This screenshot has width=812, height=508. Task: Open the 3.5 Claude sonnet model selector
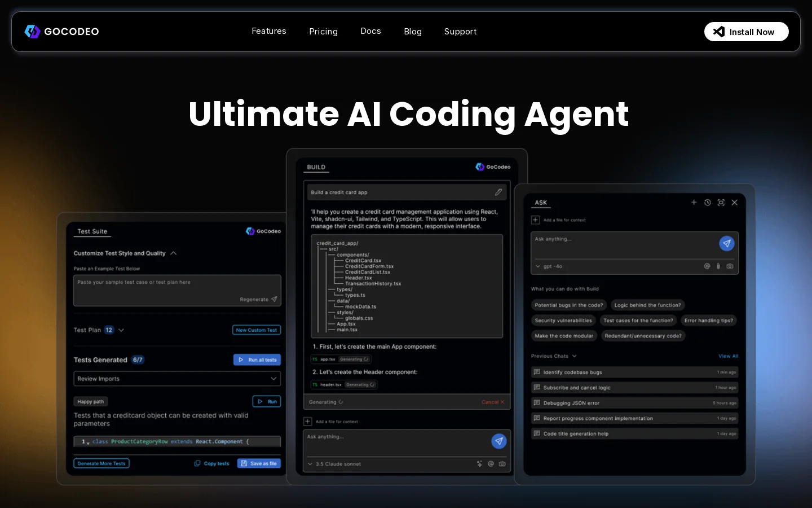[334, 464]
